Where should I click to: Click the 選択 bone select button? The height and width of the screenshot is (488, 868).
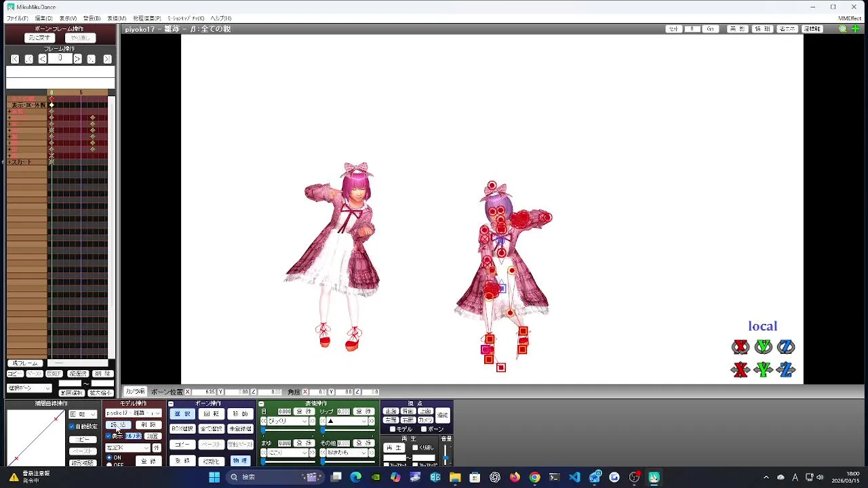182,413
